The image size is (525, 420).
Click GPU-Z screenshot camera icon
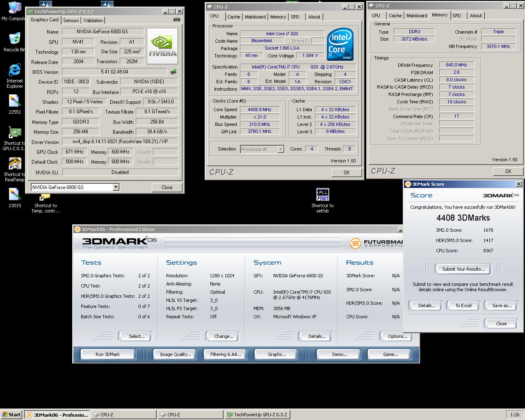tap(177, 20)
